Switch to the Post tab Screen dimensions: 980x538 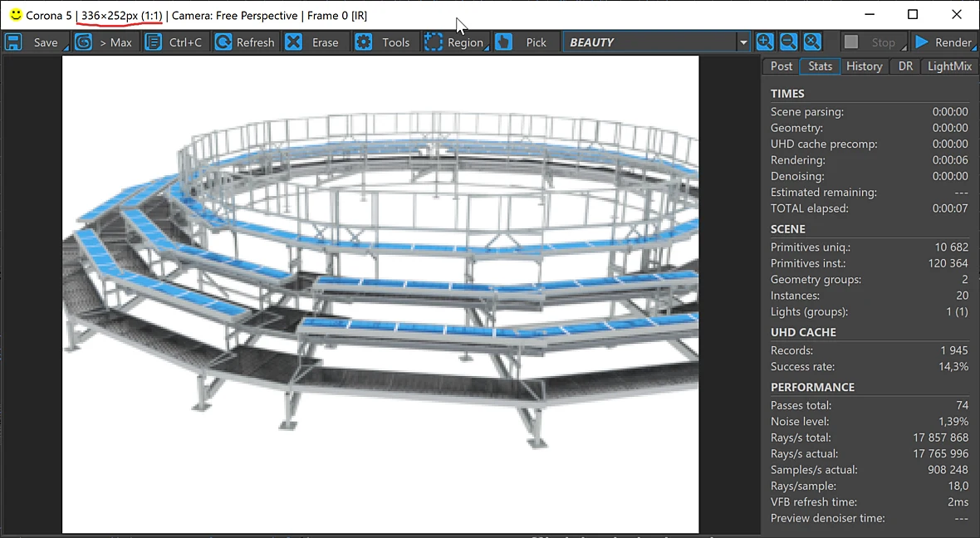[782, 66]
